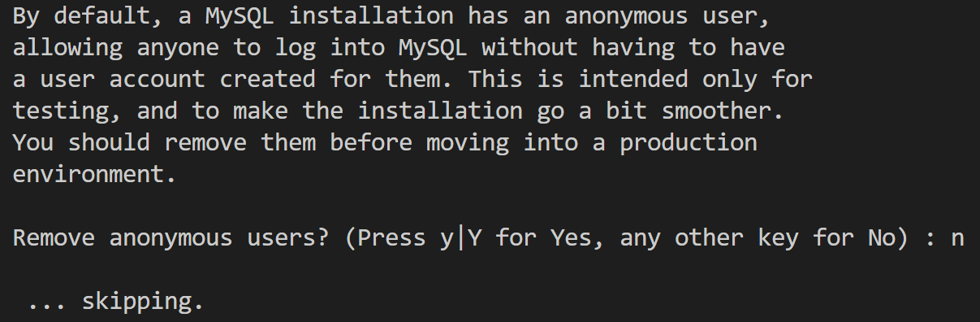Click the "Remove anonymous users?" prompt text
The width and height of the screenshot is (980, 322).
[x=171, y=238]
